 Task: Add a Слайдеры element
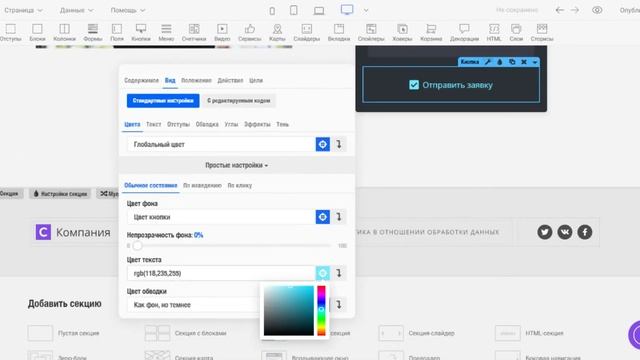[307, 32]
